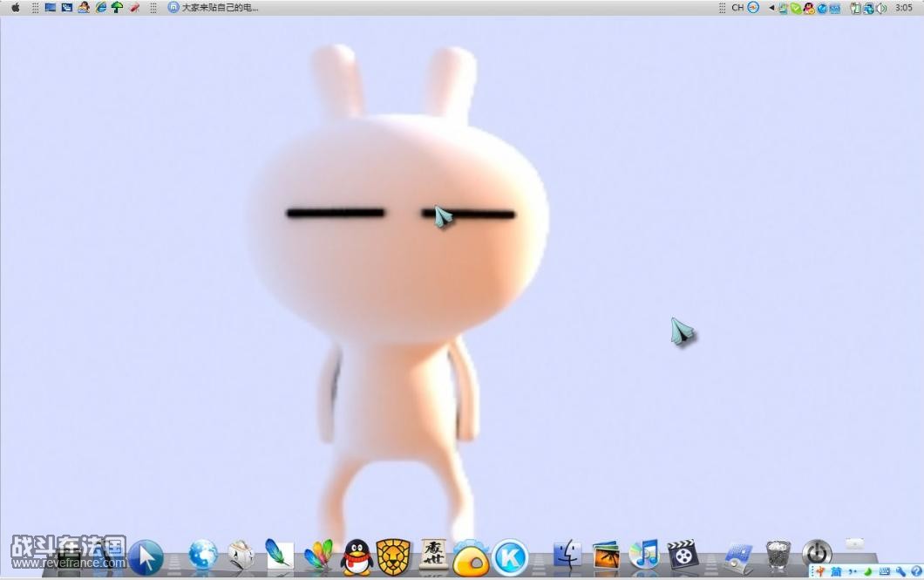The width and height of the screenshot is (924, 580).
Task: Open the photo viewer icon in the dock
Action: [606, 555]
